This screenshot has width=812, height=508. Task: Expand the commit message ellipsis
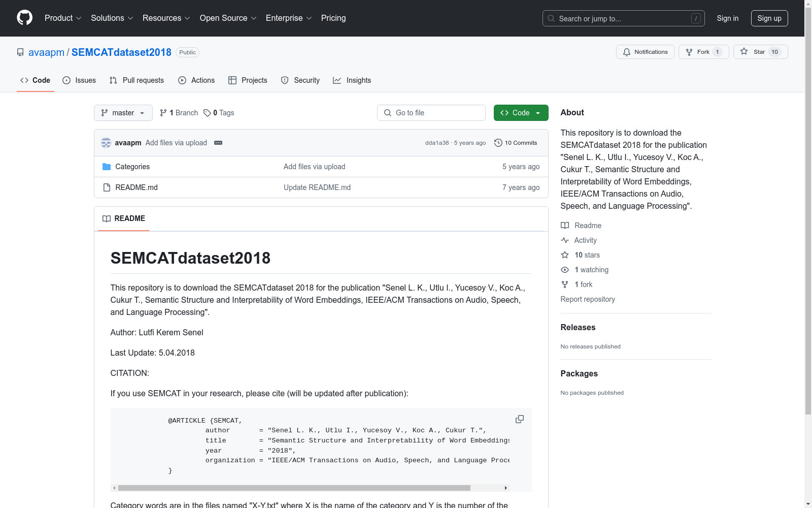[218, 143]
